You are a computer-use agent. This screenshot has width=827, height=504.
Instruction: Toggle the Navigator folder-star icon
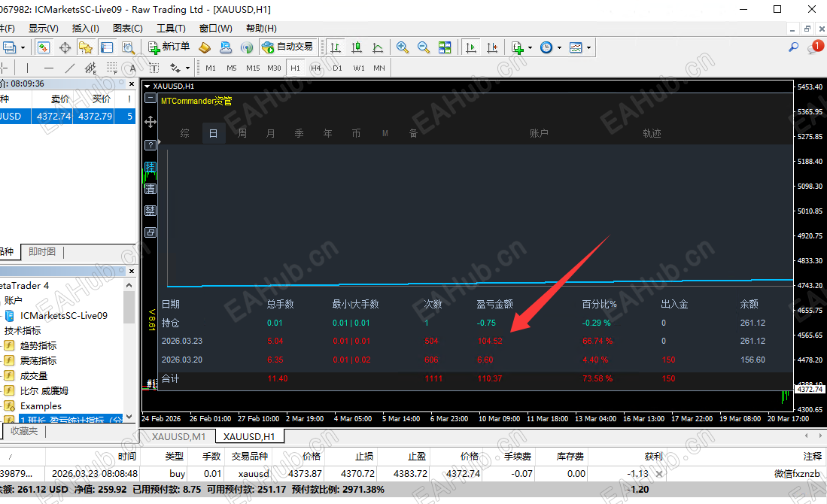coord(86,47)
